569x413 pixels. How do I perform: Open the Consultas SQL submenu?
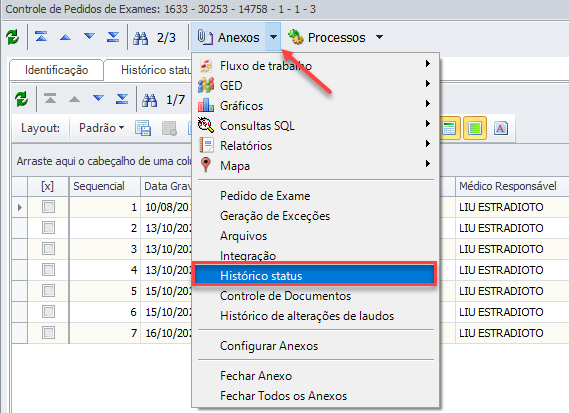coord(316,126)
